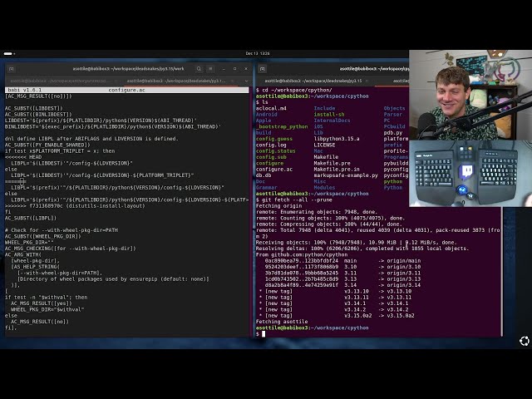This screenshot has width=532, height=399.
Task: Click "pdb.py" in the ls output
Action: coord(393,133)
